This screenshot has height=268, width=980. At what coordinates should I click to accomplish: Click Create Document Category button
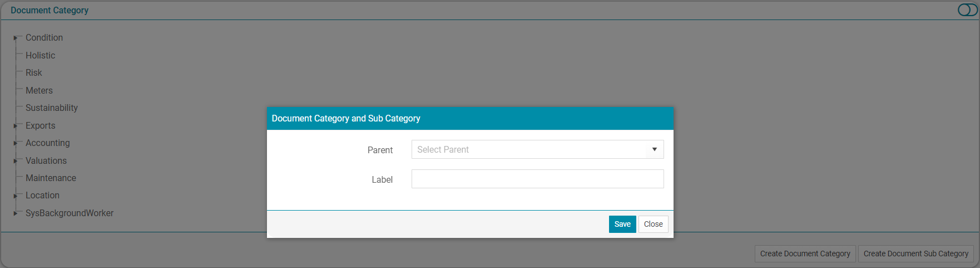(x=805, y=254)
